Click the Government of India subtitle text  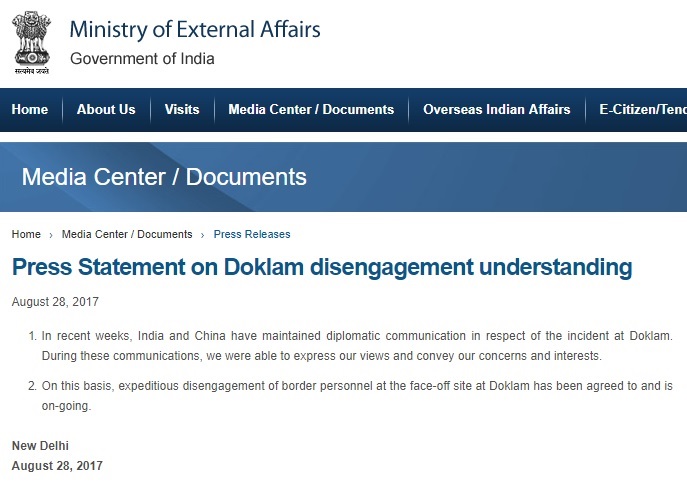tap(142, 59)
